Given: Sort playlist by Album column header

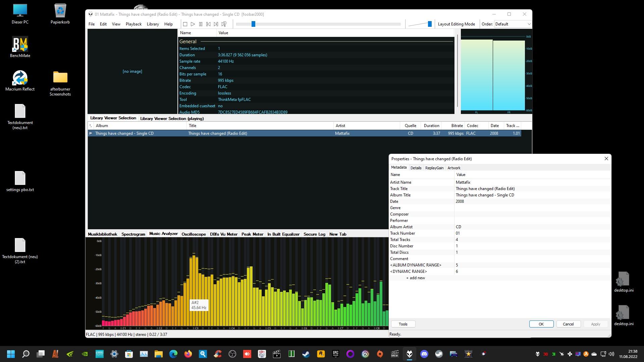Looking at the screenshot, I should 140,126.
